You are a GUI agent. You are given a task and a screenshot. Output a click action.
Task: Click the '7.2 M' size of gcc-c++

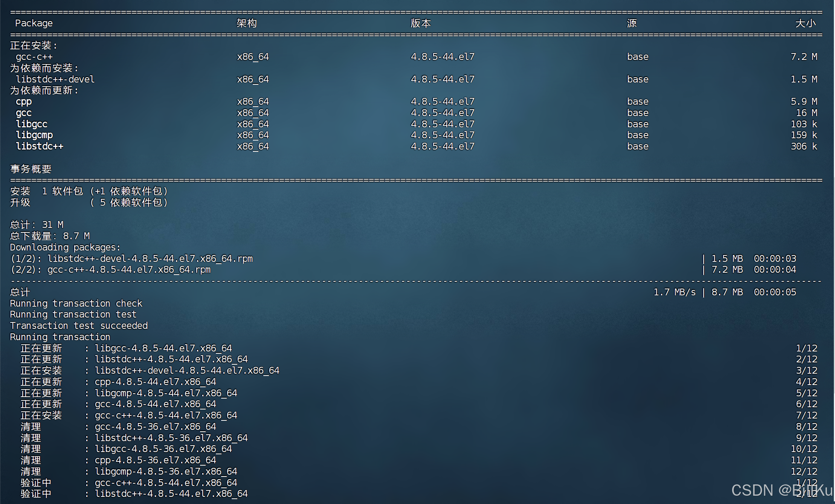pos(804,57)
